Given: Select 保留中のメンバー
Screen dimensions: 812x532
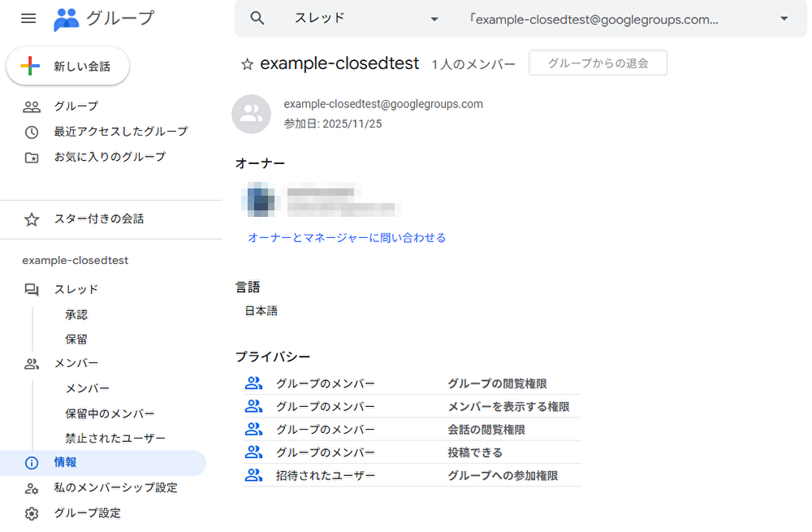Looking at the screenshot, I should tap(110, 414).
